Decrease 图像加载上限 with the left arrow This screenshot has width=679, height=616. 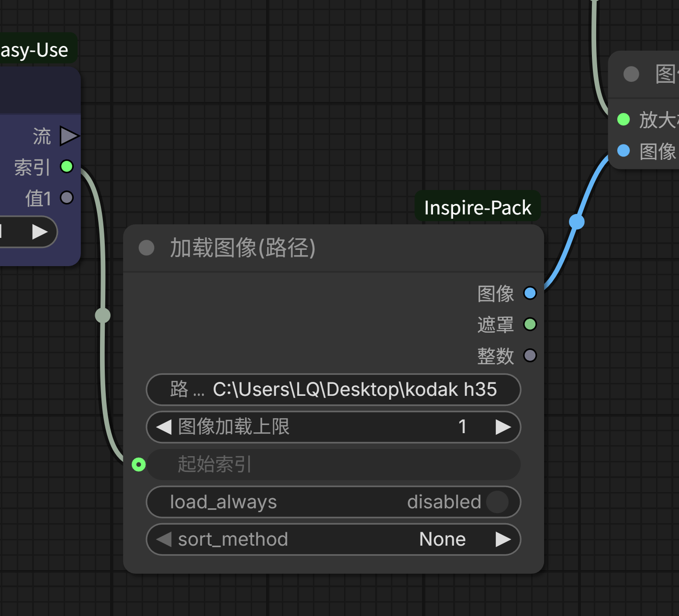pyautogui.click(x=164, y=427)
